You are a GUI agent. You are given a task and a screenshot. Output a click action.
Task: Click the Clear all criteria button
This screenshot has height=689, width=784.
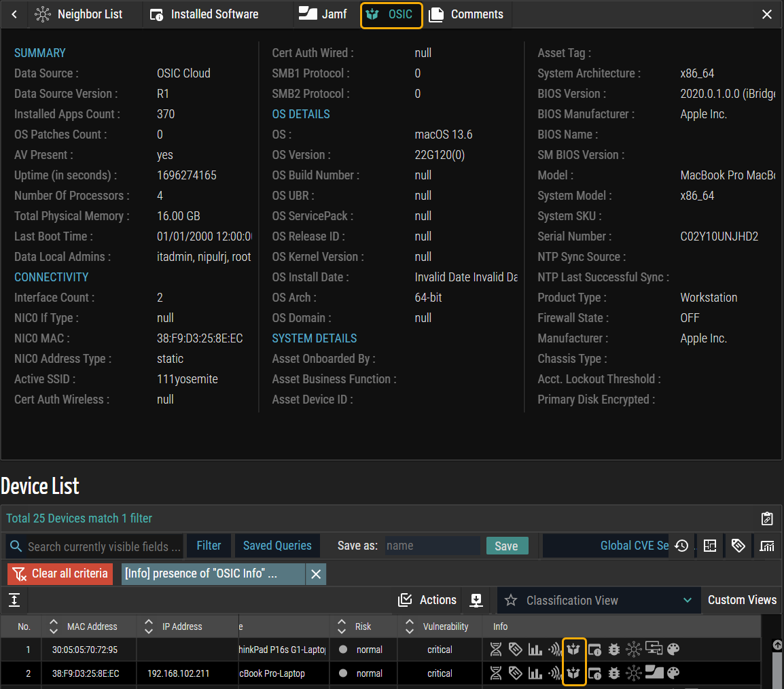coord(60,573)
